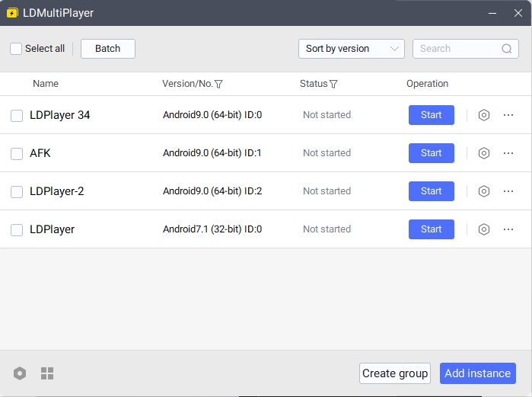
Task: Open more options for LDPlayer 34
Action: click(508, 115)
